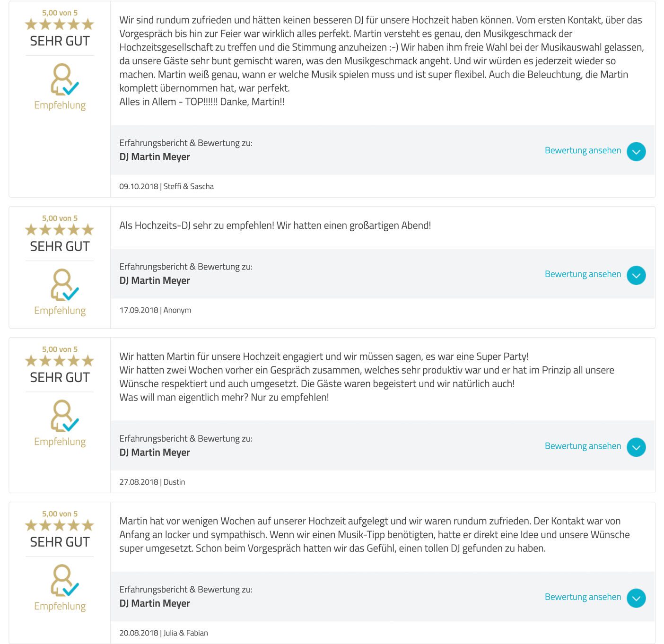Click 'DJ Martin Meyer' name in Dustin review

[x=155, y=453]
